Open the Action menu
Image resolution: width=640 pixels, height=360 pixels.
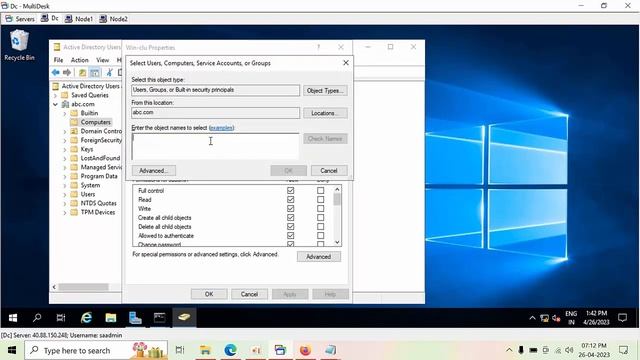point(80,60)
